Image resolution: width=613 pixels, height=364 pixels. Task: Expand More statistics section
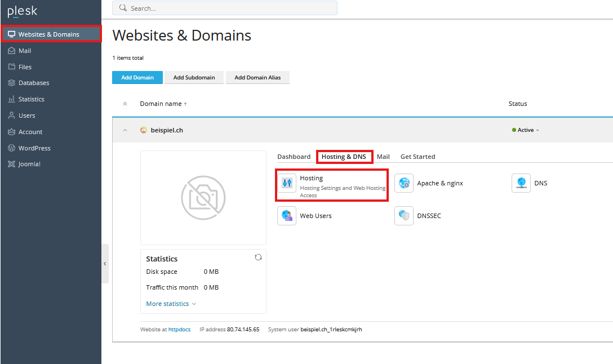171,304
